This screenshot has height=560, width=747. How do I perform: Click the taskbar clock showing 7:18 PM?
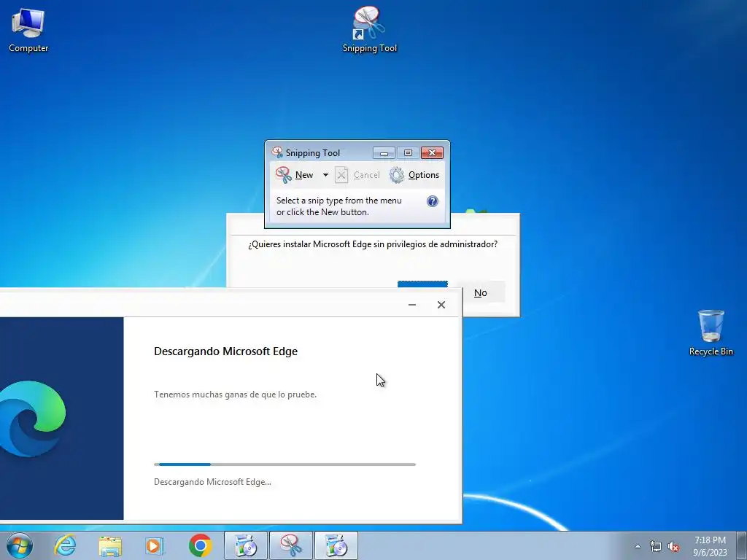pyautogui.click(x=710, y=546)
